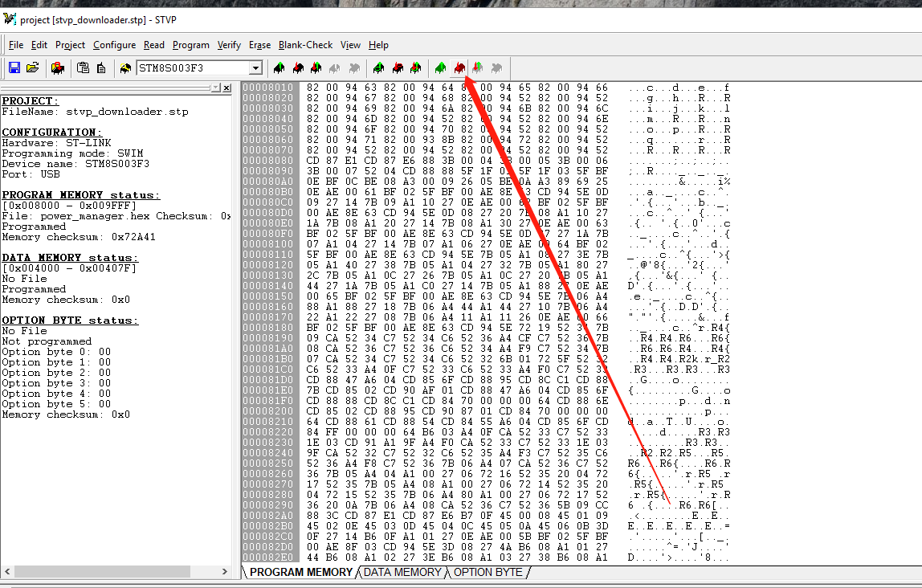
Task: Click the clipboard paste icon in the toolbar
Action: coord(83,68)
